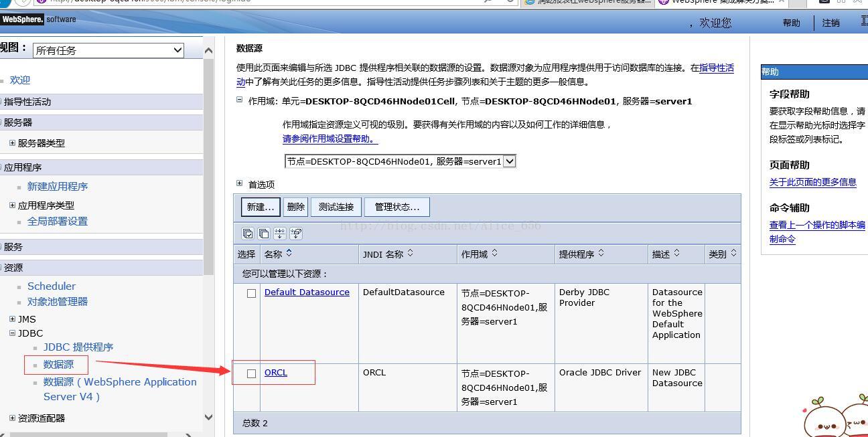Click the 新建... button
Viewport: 868px width, 437px height.
coord(261,207)
